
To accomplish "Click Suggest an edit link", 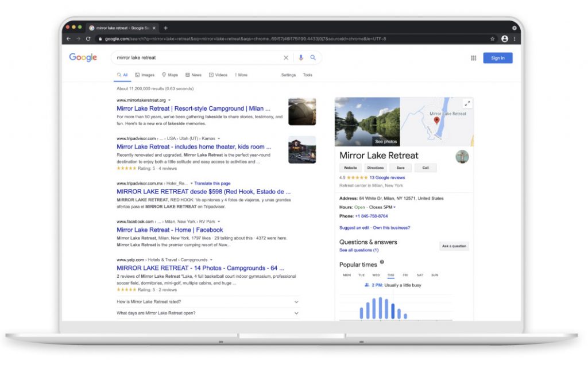I will point(354,228).
